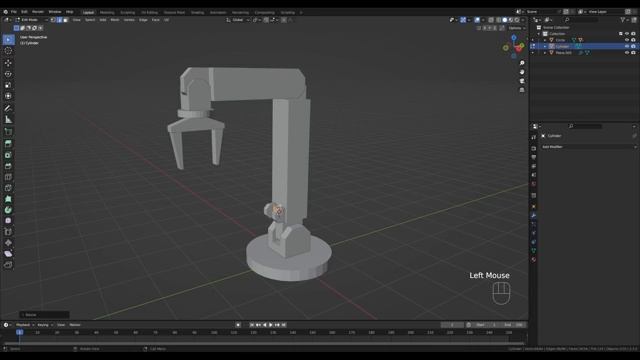This screenshot has height=360, width=640.
Task: Activate the Rip Region tool
Action: pos(8,265)
